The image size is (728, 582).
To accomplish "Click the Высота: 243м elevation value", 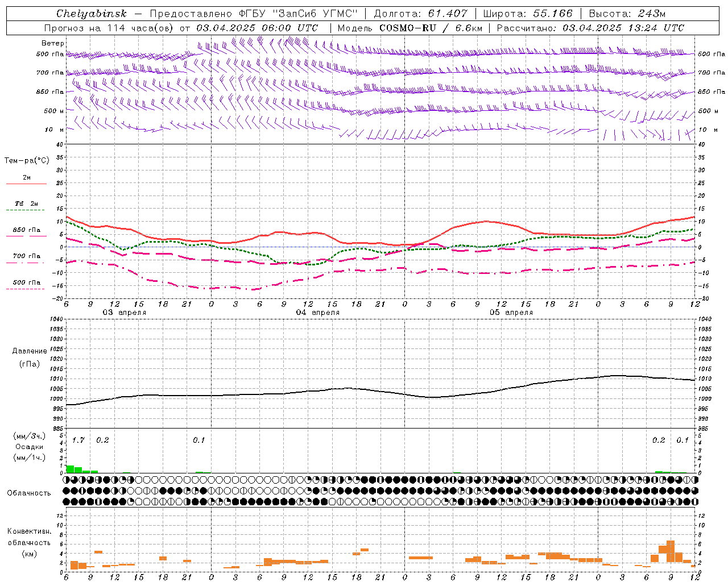I will [627, 14].
